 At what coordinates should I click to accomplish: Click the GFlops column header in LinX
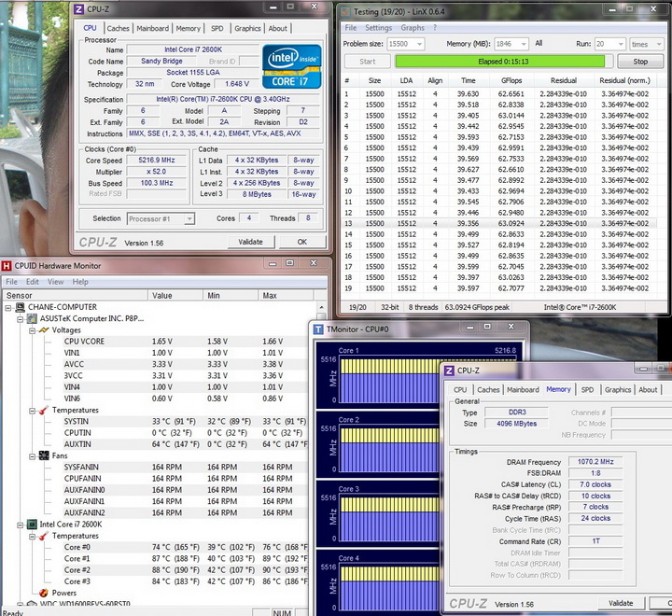(x=511, y=80)
